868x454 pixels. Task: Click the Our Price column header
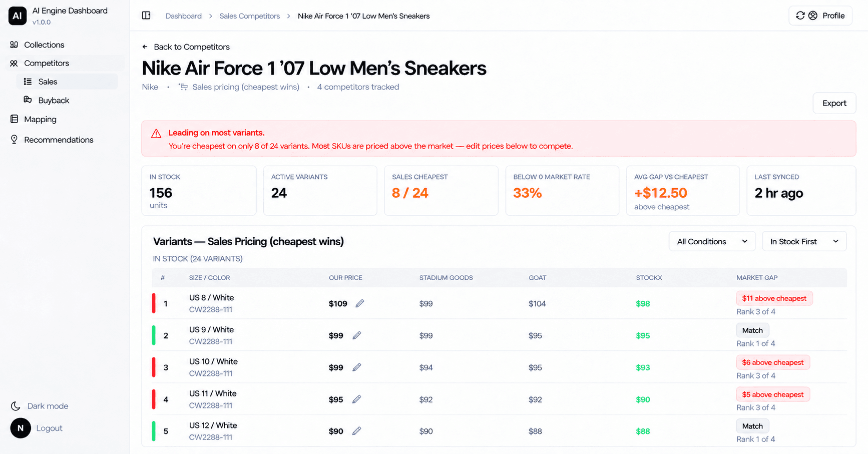tap(345, 278)
